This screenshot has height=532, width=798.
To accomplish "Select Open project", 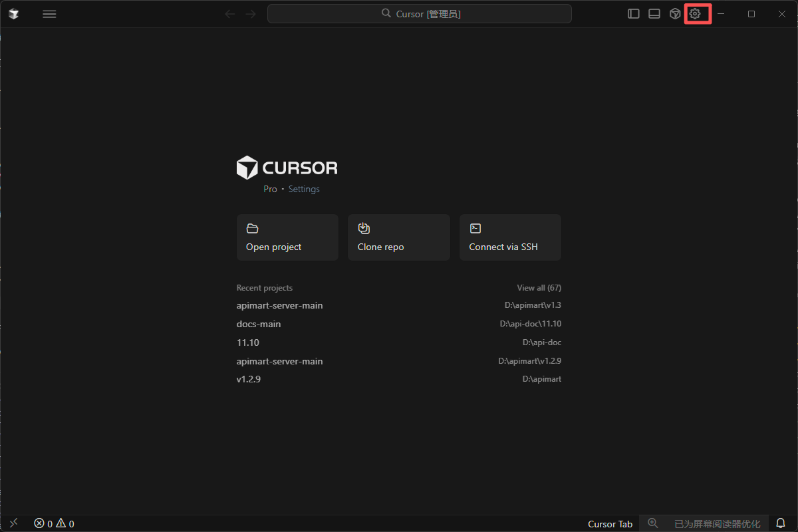I will tap(287, 237).
